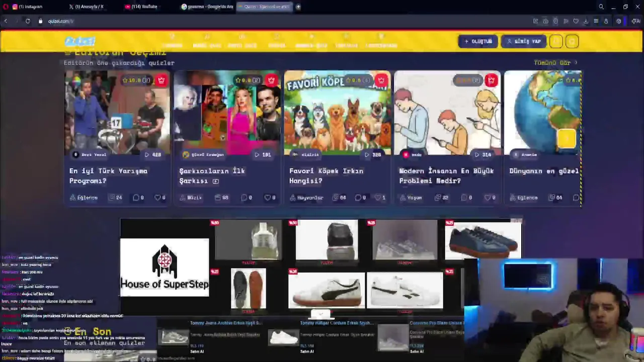Click play count 428 on first quiz card
Screen dimensions: 644x362
click(152, 154)
